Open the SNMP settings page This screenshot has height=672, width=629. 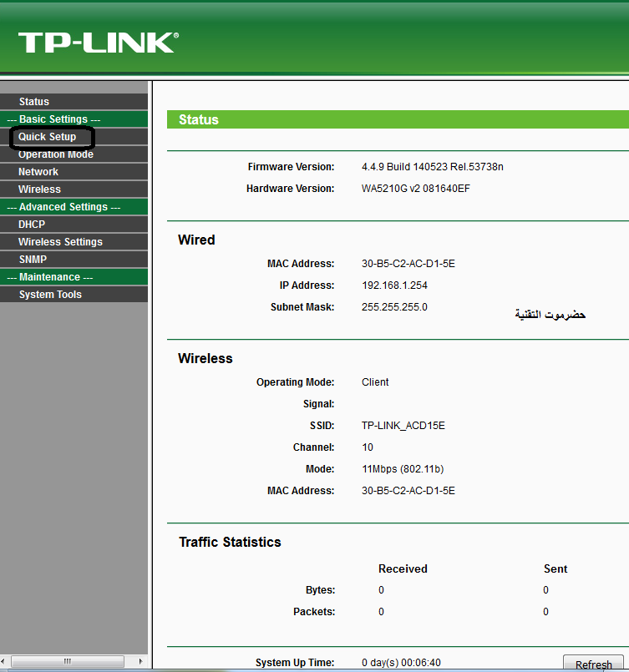(x=33, y=260)
